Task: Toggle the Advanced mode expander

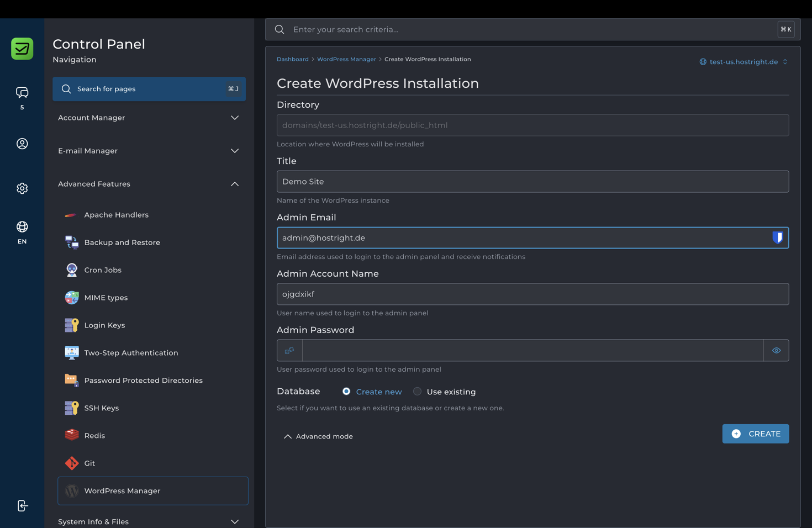Action: tap(318, 436)
